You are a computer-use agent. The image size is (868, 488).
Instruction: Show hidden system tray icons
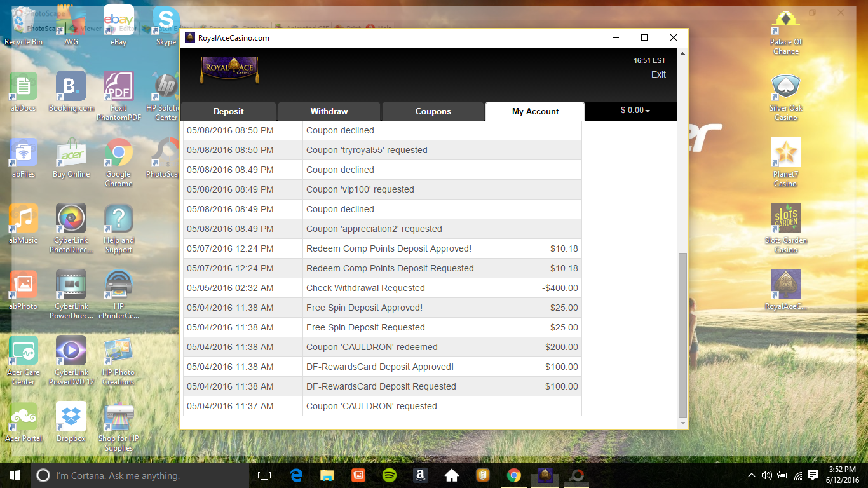(752, 475)
